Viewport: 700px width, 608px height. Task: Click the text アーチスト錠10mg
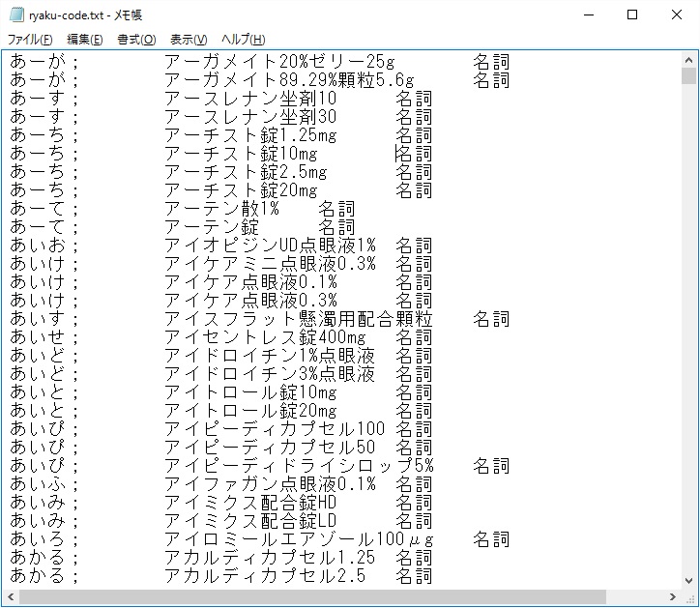tap(241, 154)
